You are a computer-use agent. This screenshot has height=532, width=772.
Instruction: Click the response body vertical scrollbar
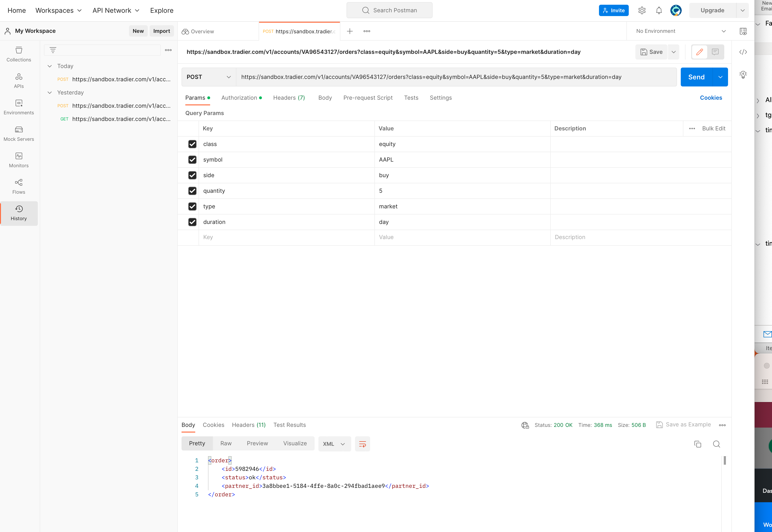click(x=725, y=460)
